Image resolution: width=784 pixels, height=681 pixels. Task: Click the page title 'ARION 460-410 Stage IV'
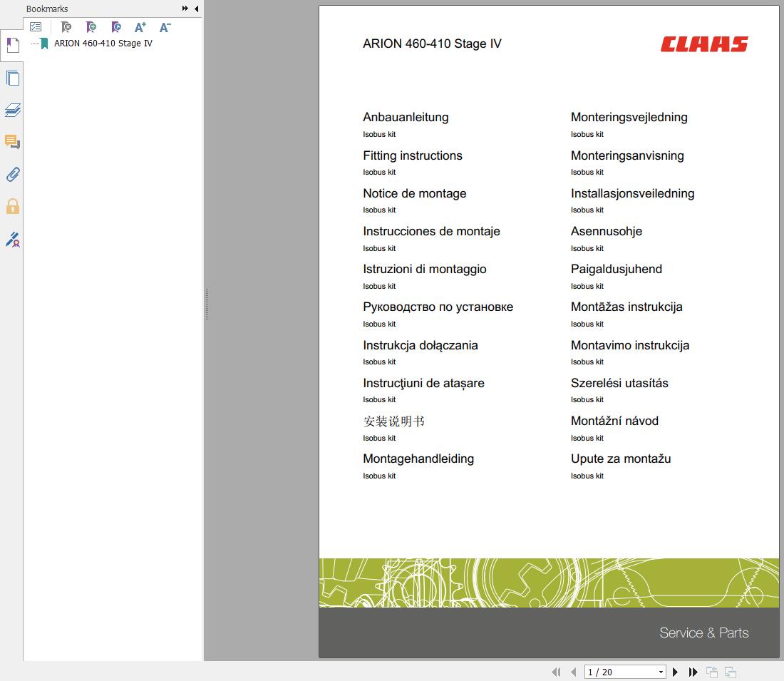point(432,44)
